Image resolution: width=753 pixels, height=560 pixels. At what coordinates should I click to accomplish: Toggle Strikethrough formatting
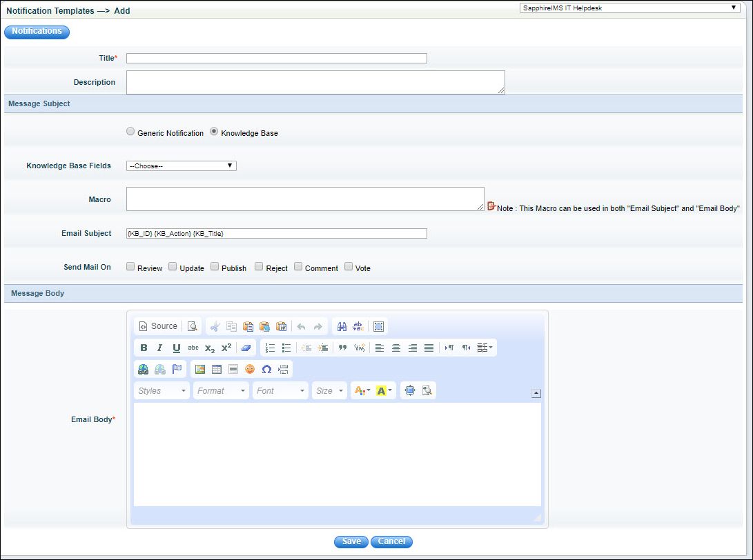pos(193,348)
